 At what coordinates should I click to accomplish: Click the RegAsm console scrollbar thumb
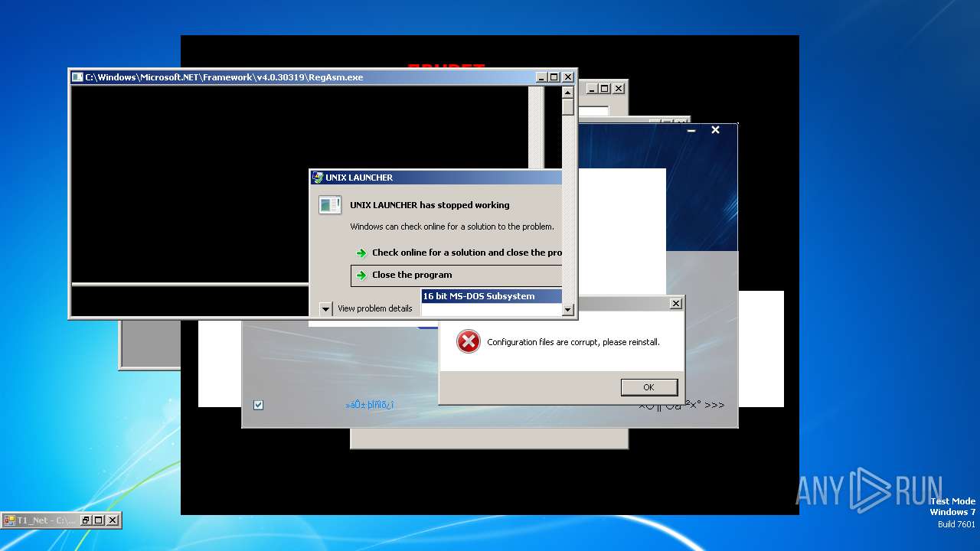click(567, 106)
